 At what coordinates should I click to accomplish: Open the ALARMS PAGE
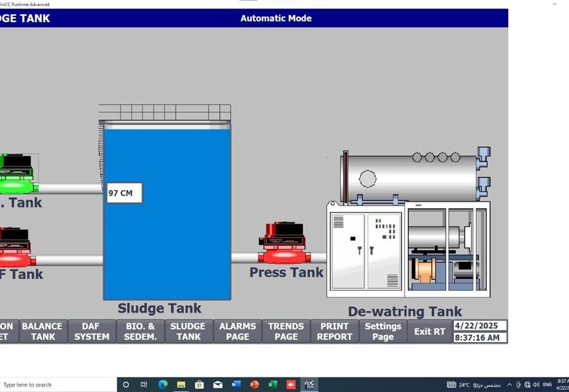click(x=237, y=331)
